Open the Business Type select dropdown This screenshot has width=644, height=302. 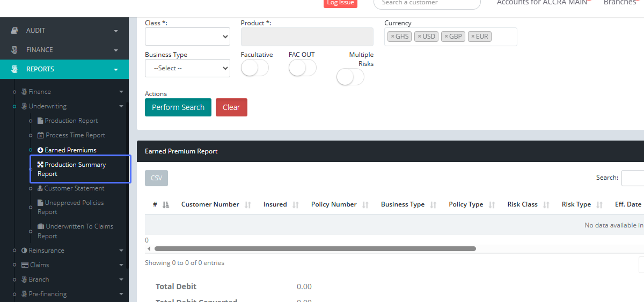187,68
